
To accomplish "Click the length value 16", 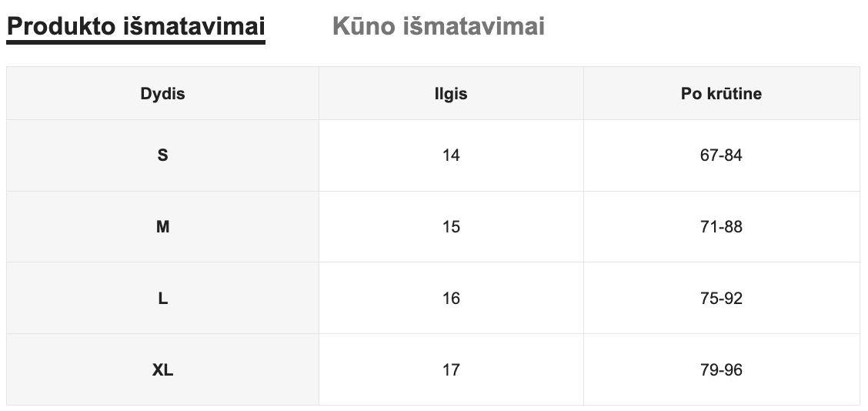I will tap(451, 299).
